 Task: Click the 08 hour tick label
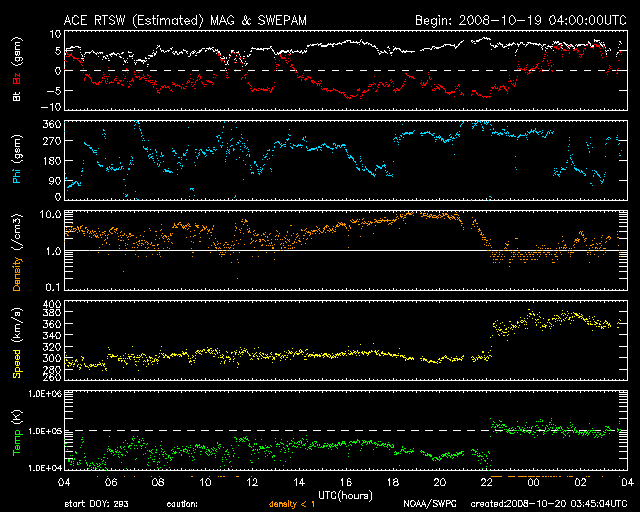click(158, 483)
